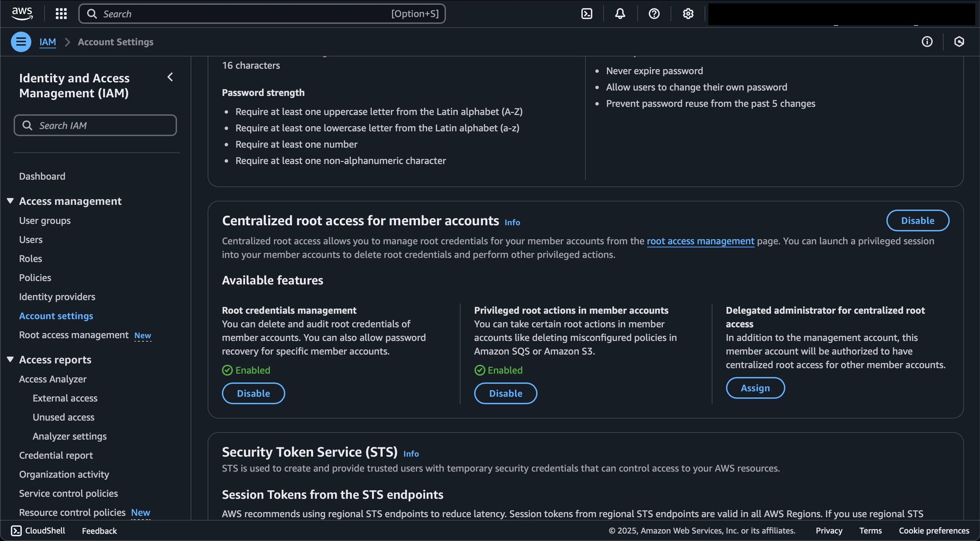This screenshot has width=980, height=541.
Task: Disable Privileged root actions in member accounts
Action: tap(505, 393)
